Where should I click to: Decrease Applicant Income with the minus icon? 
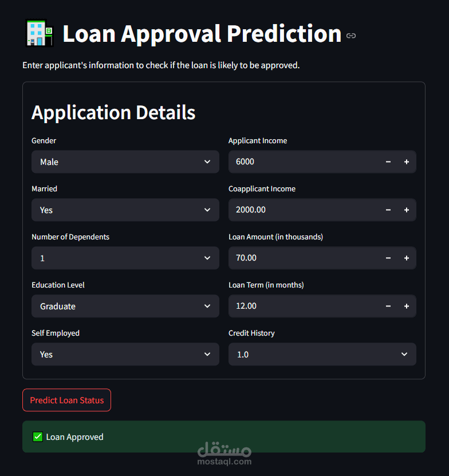[388, 162]
